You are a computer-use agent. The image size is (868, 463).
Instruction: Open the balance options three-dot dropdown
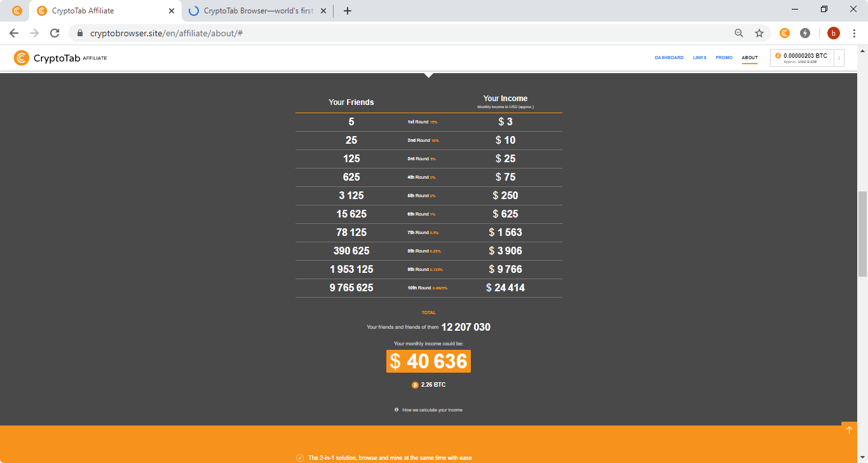point(839,58)
